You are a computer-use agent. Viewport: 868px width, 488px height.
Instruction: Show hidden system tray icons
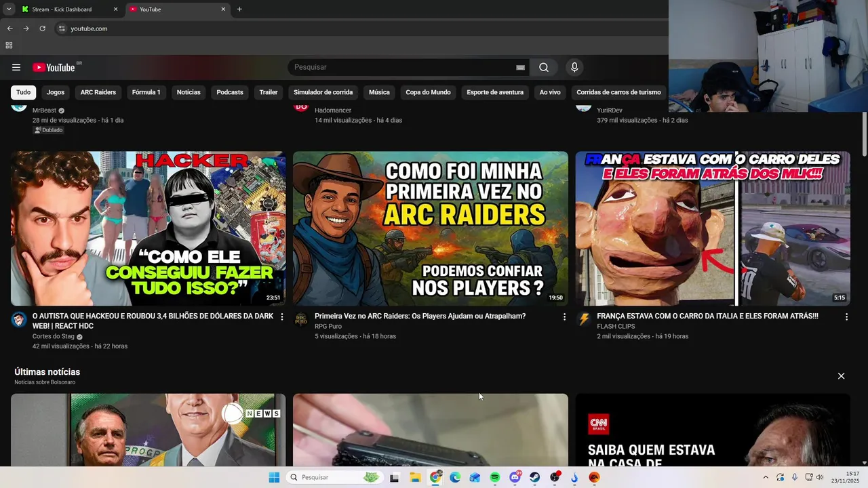766,477
